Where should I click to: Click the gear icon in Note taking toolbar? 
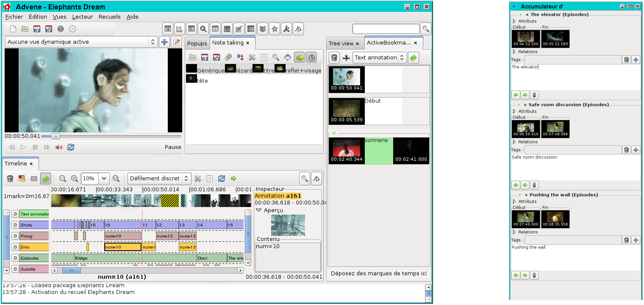coord(228,57)
